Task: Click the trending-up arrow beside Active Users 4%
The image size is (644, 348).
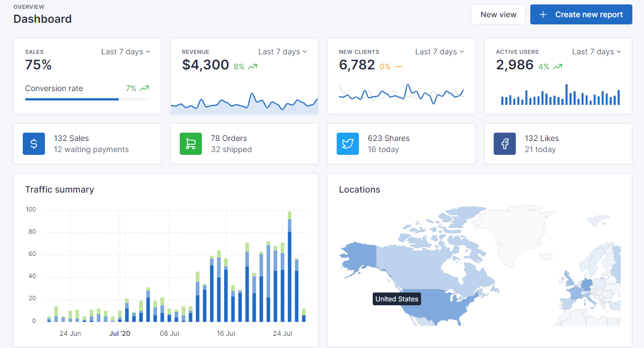Action: tap(557, 67)
